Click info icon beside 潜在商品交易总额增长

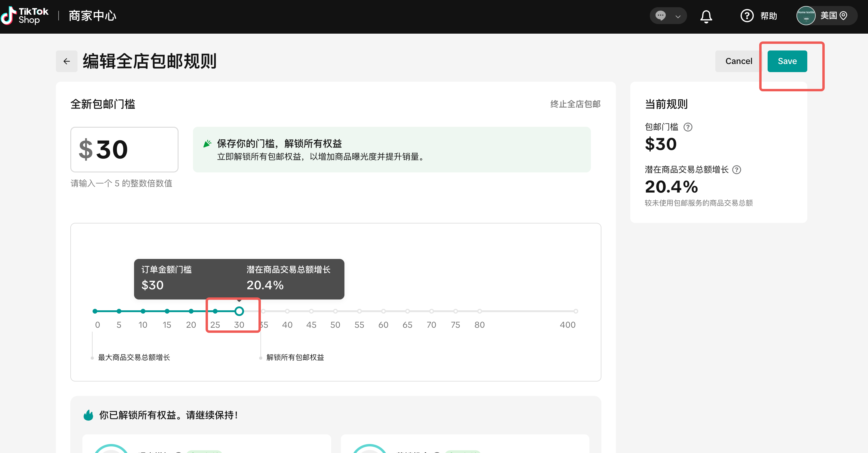click(x=737, y=170)
